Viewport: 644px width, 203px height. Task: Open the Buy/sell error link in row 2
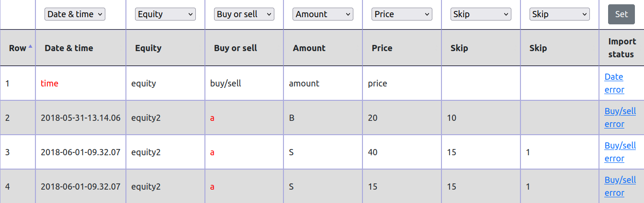(x=620, y=118)
